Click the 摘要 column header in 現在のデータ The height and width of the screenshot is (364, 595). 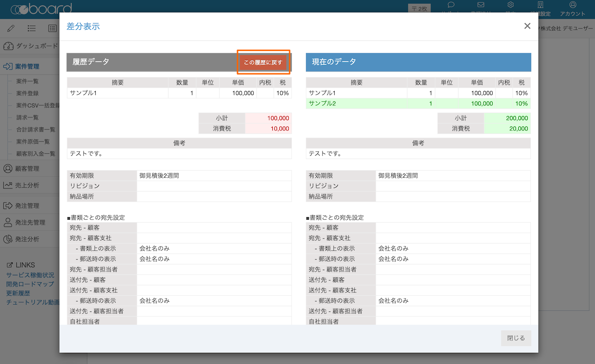coord(357,83)
